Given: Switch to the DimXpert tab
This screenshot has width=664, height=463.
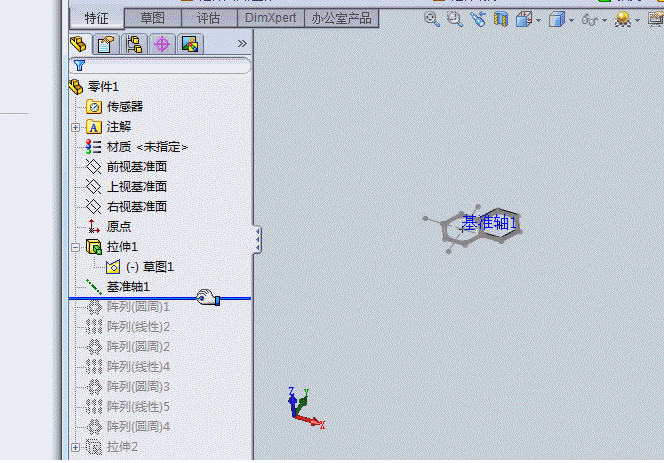Looking at the screenshot, I should (x=271, y=18).
